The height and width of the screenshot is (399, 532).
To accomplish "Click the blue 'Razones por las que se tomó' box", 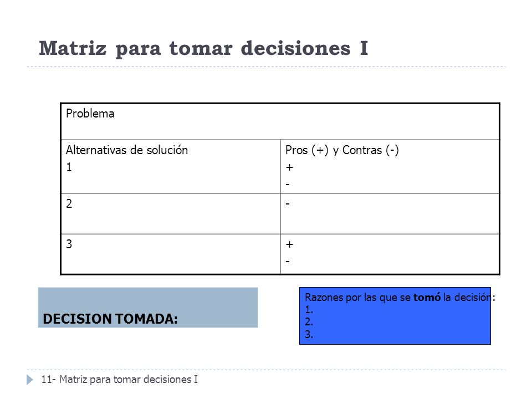I will (x=395, y=316).
